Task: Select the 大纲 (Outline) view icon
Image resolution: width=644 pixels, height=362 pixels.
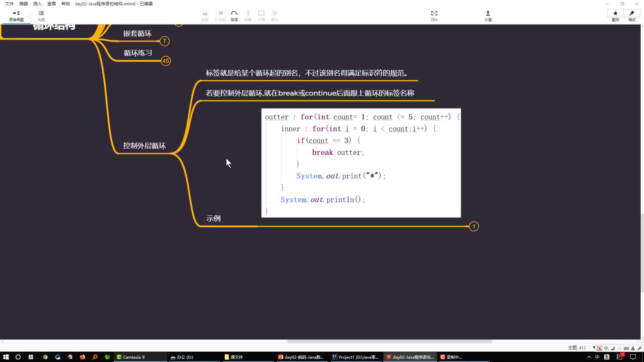Action: coord(41,15)
